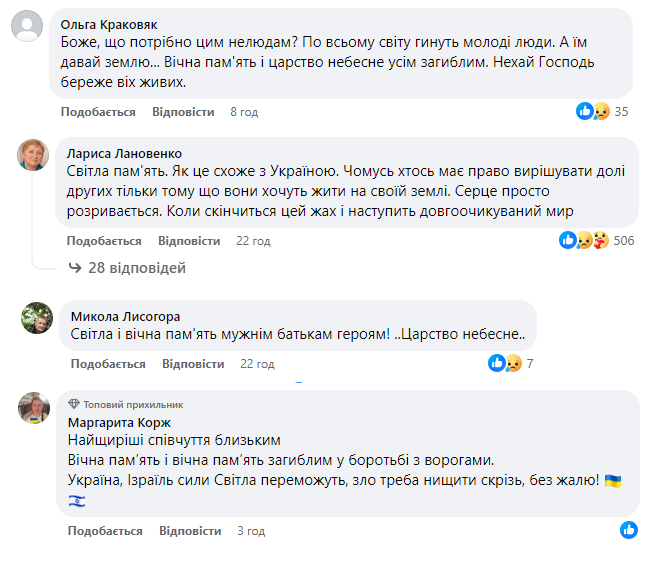Click like icon on Маргарита Корж's comment

pyautogui.click(x=629, y=530)
